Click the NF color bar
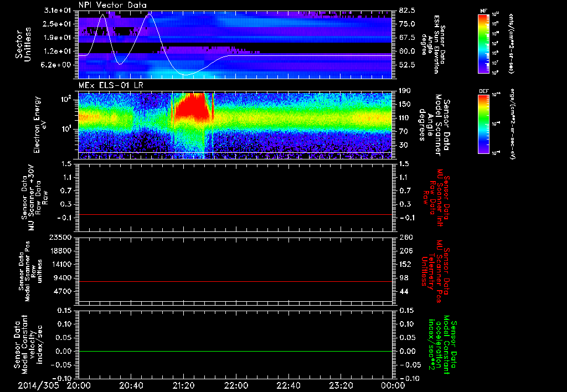567x392 pixels. click(483, 44)
